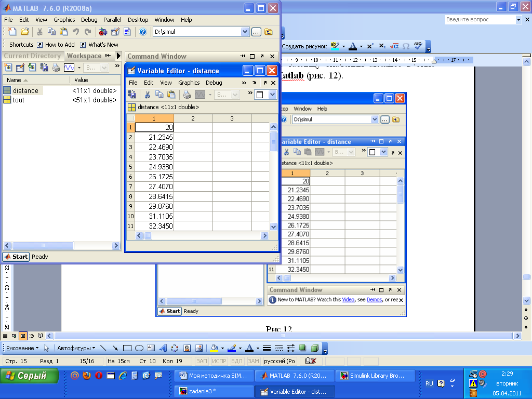The width and height of the screenshot is (532, 399).
Task: Click Print icon in Variable Editor toolbar
Action: click(x=187, y=95)
